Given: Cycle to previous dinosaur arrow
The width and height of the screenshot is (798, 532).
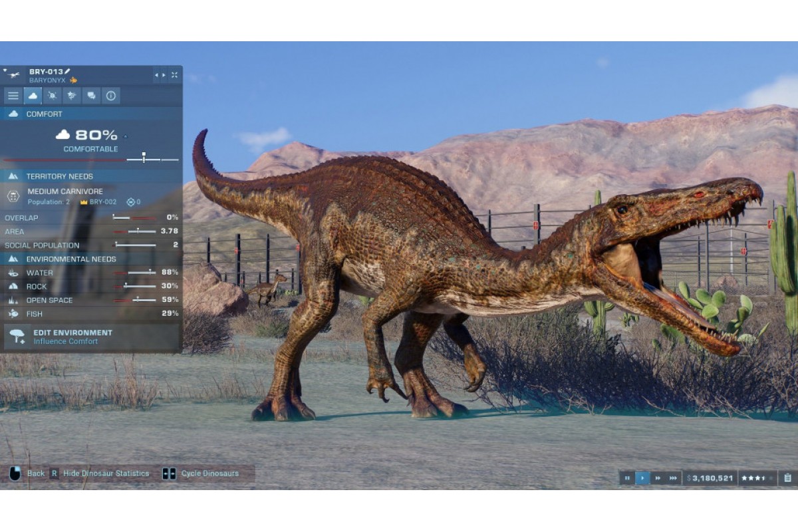Looking at the screenshot, I should pyautogui.click(x=157, y=75).
